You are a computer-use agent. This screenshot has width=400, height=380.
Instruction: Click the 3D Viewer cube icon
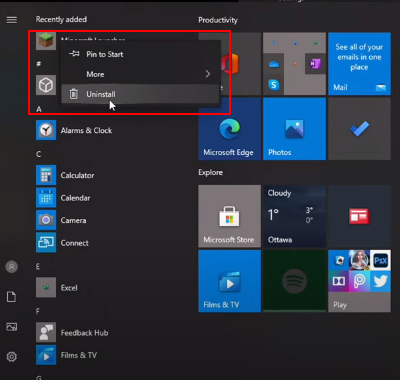(46, 85)
